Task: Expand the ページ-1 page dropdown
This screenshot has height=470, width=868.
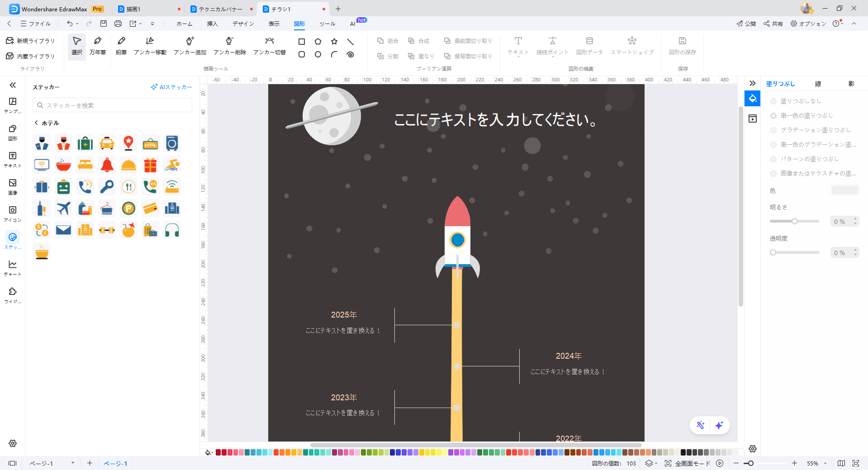Action: pos(72,463)
